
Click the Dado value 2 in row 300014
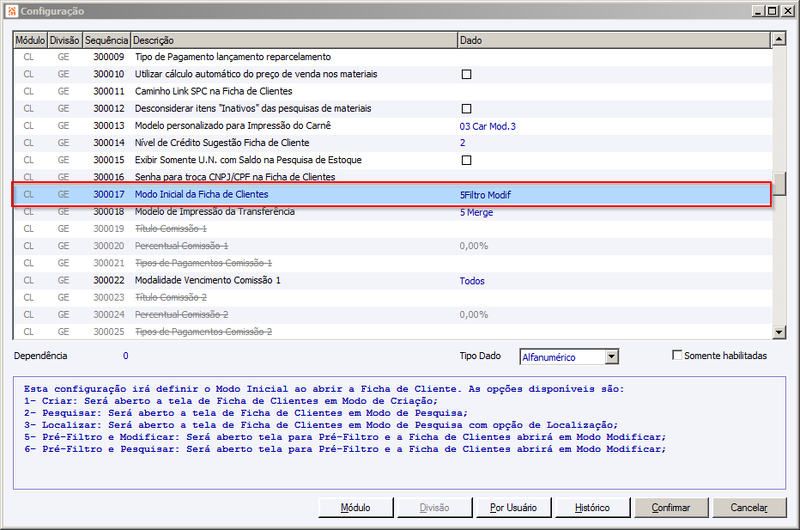[x=463, y=143]
